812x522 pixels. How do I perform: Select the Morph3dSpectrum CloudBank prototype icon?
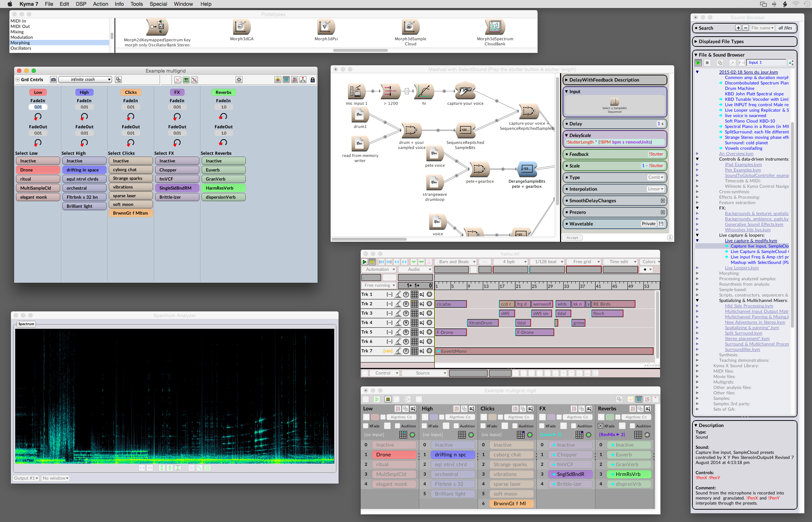tap(495, 27)
